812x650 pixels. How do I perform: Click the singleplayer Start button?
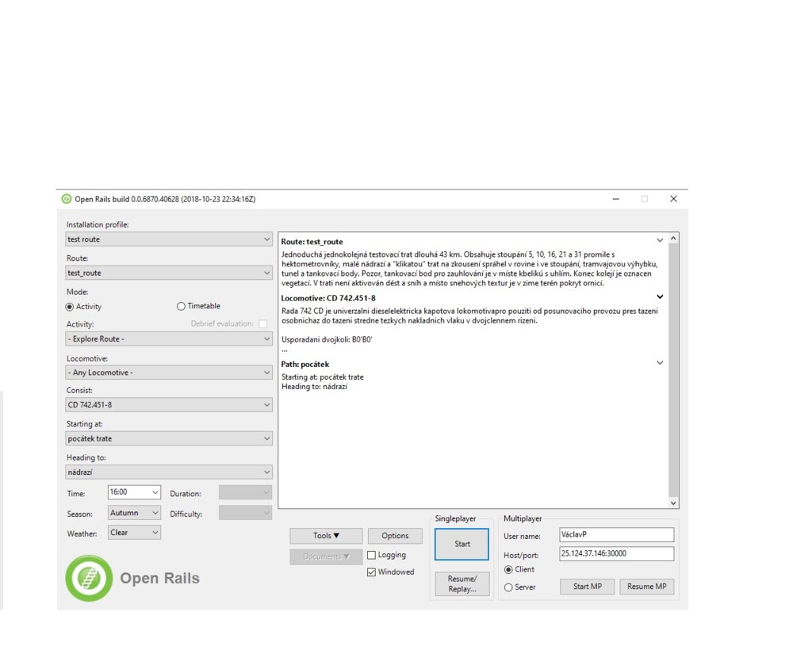tap(462, 544)
